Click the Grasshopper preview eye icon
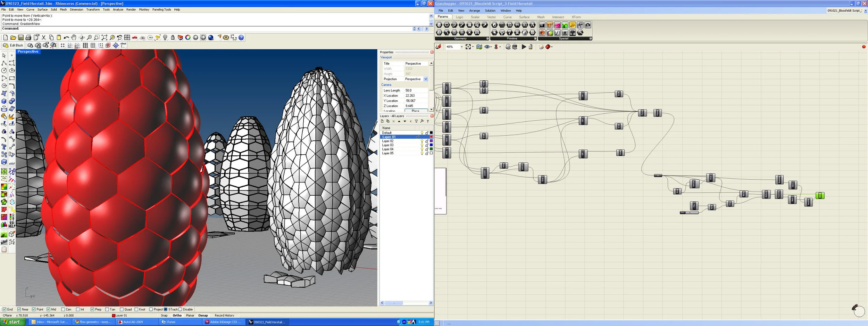Viewport: 868px width, 326px height. pyautogui.click(x=487, y=47)
